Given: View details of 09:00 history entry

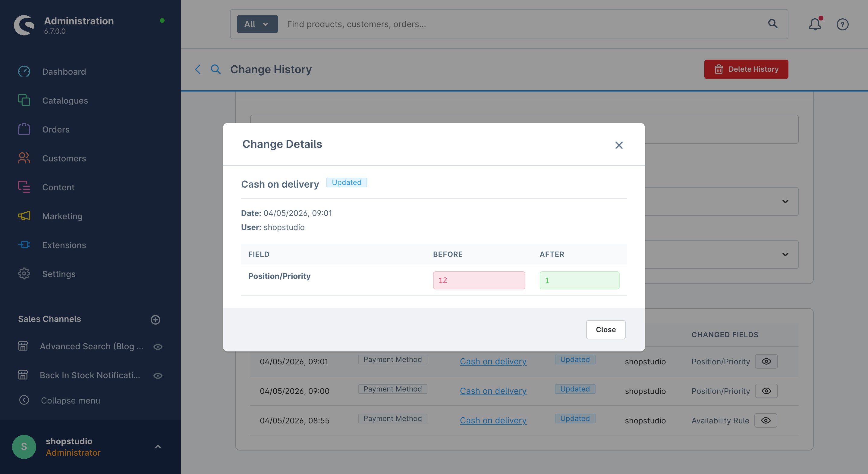Looking at the screenshot, I should (x=766, y=391).
